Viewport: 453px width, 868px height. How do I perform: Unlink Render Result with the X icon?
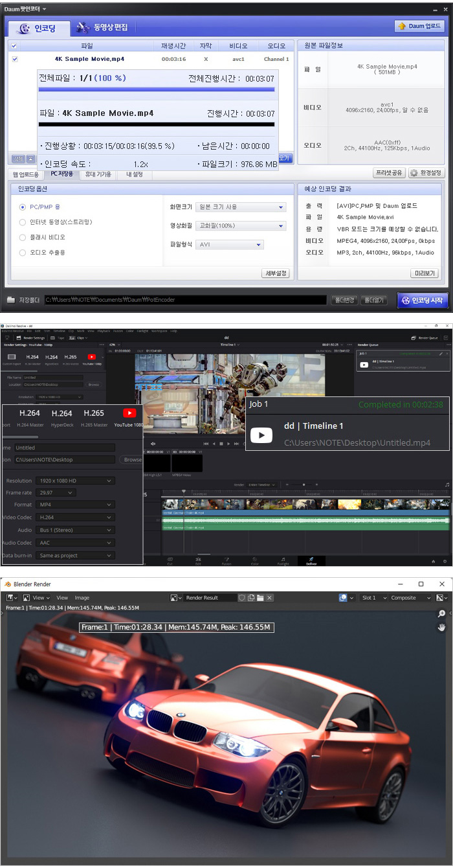[x=270, y=598]
